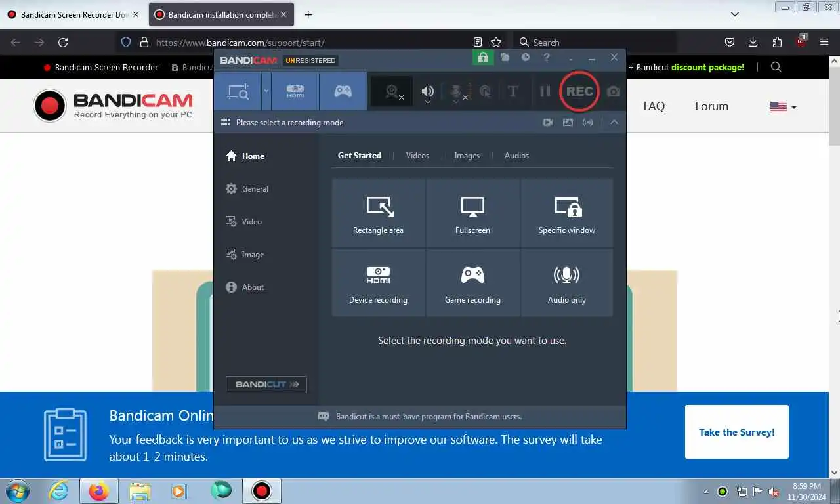
Task: Click Bandicut must-have program message link
Action: (x=429, y=417)
